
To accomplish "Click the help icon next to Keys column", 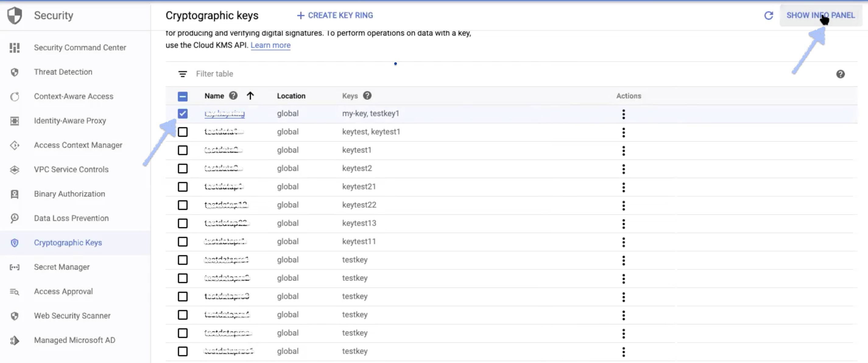I will pyautogui.click(x=367, y=95).
